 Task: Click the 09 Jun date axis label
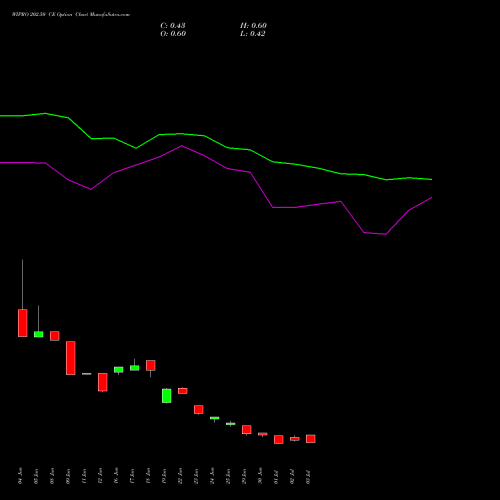coord(68,476)
